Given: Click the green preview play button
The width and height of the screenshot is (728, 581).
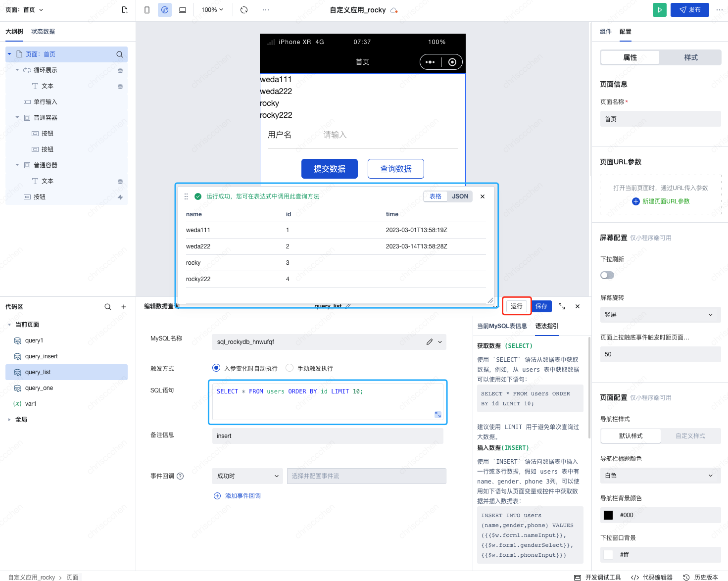Looking at the screenshot, I should (x=659, y=10).
